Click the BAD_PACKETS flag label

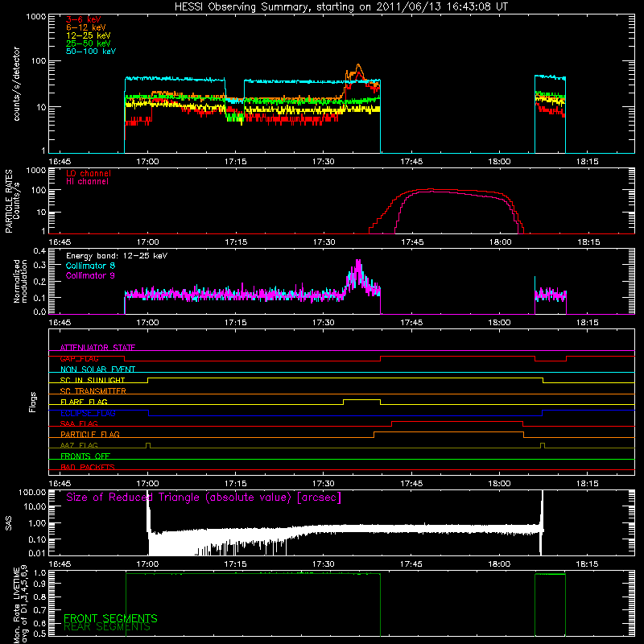point(88,467)
